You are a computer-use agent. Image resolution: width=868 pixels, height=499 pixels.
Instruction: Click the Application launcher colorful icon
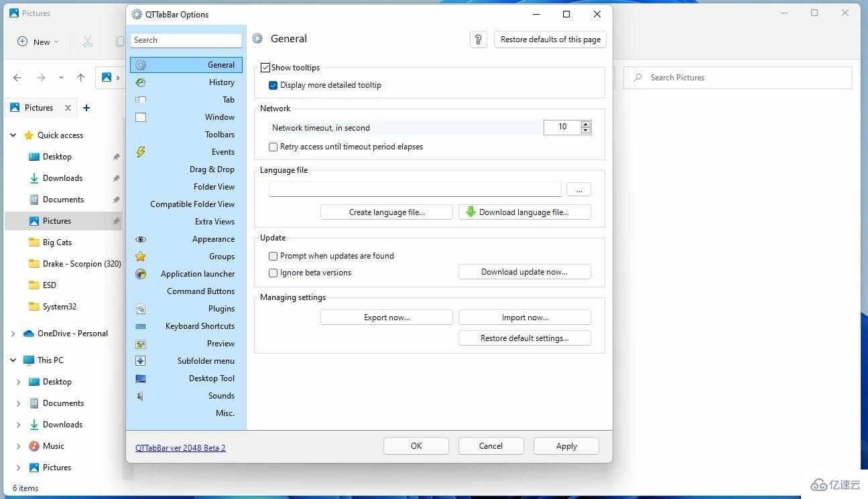tap(141, 274)
